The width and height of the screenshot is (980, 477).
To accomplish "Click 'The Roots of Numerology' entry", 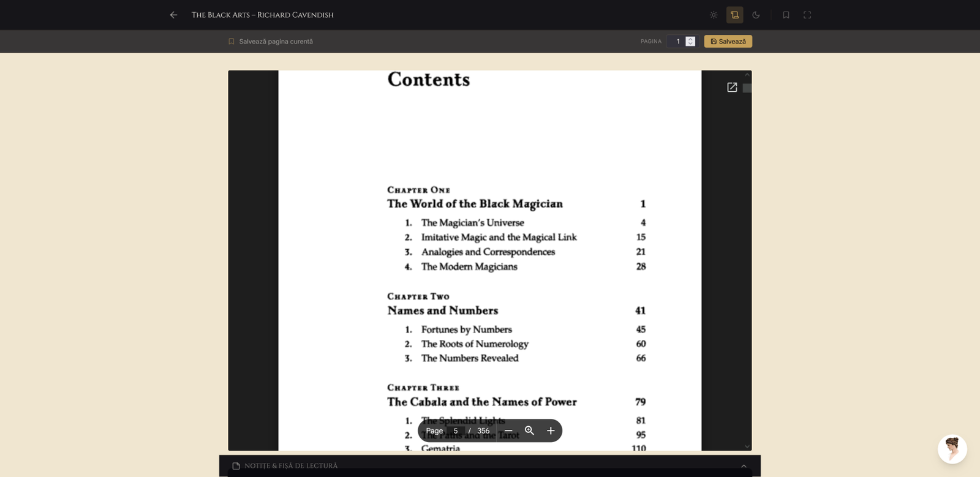I will [475, 344].
